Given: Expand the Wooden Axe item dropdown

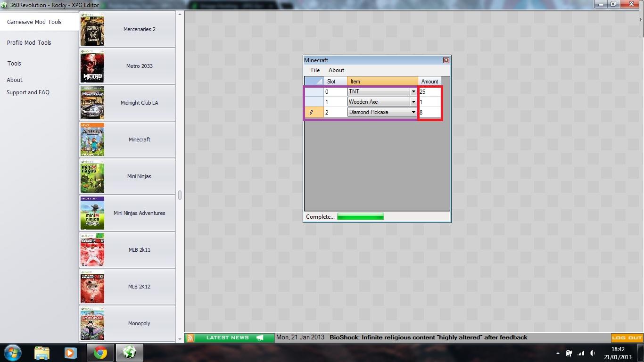Looking at the screenshot, I should pos(413,102).
